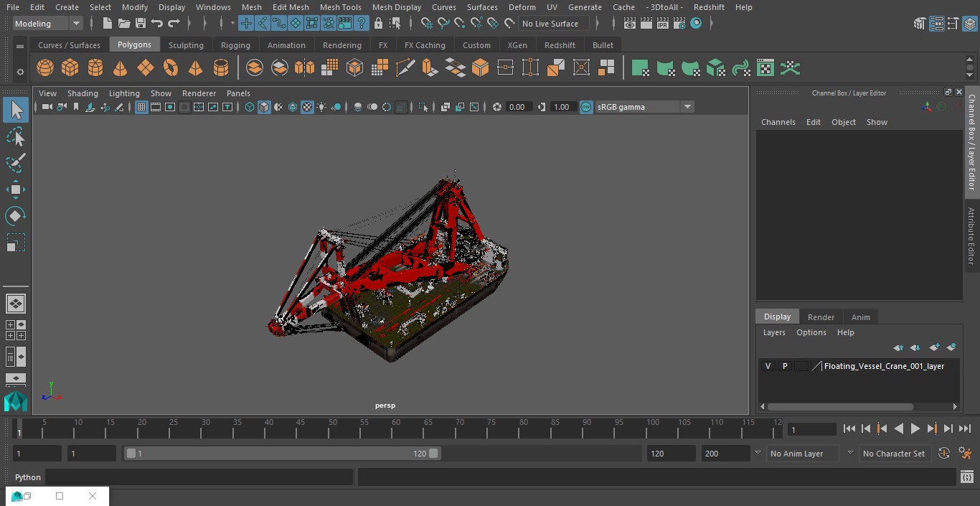
Task: Play the animation forward
Action: coord(915,428)
